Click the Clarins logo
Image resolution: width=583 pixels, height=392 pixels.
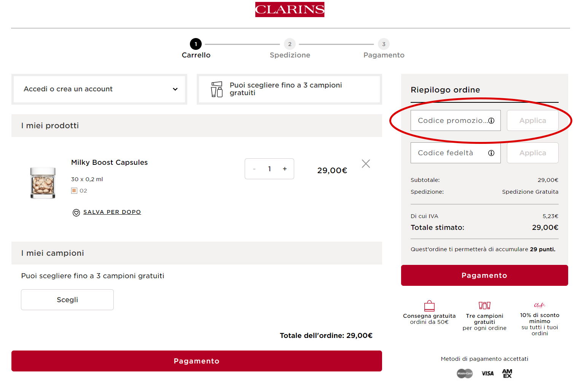290,10
